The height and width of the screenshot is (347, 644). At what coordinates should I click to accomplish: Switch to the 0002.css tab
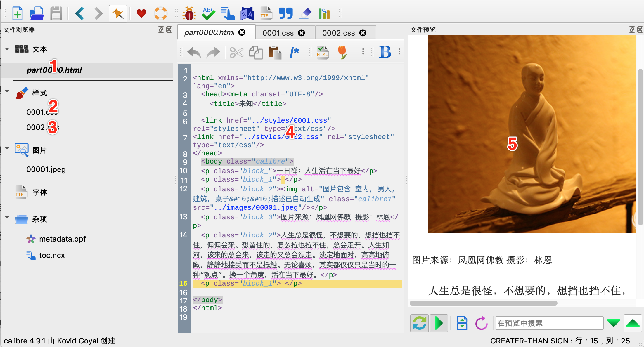(x=338, y=33)
